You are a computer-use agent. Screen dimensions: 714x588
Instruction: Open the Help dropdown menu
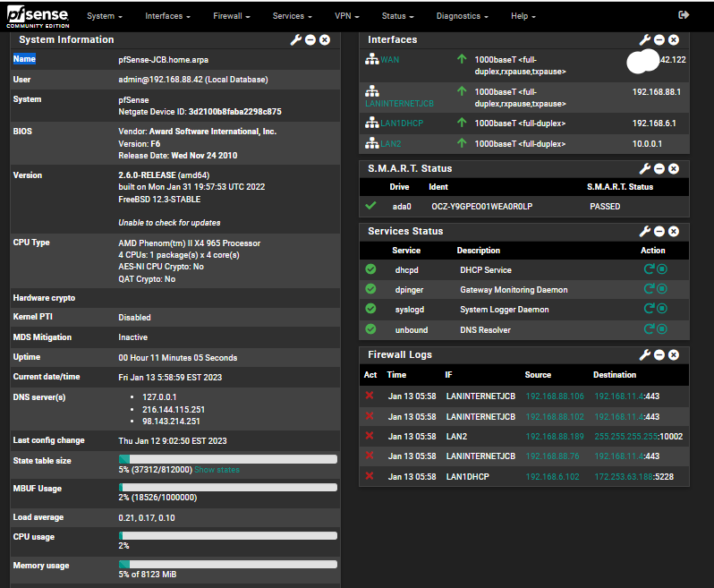tap(523, 16)
